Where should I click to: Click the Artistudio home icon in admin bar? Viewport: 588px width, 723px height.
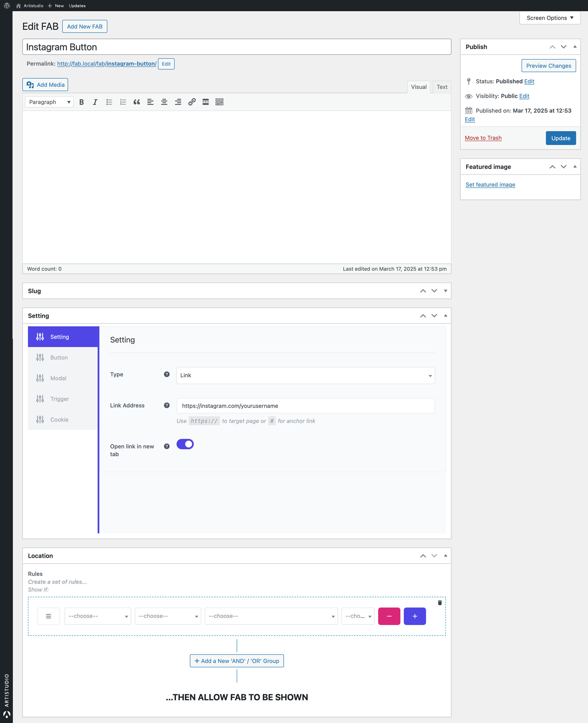[18, 5]
